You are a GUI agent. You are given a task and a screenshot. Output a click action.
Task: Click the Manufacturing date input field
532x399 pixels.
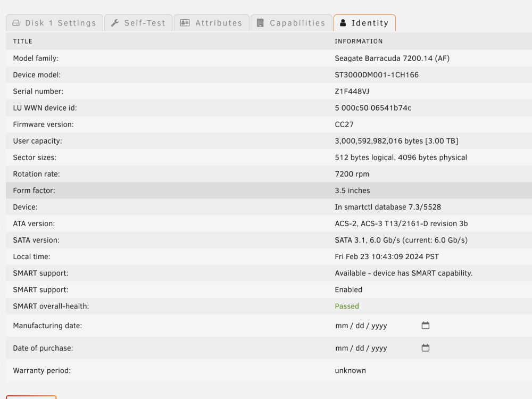pyautogui.click(x=383, y=326)
